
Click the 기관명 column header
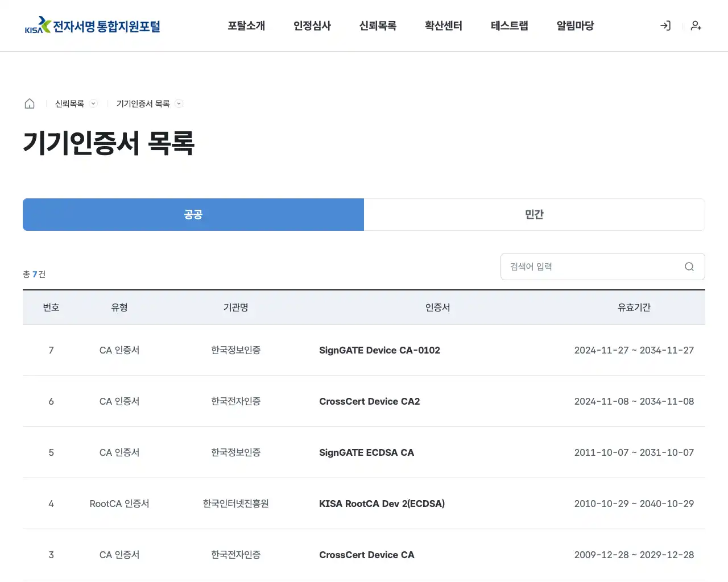[236, 307]
